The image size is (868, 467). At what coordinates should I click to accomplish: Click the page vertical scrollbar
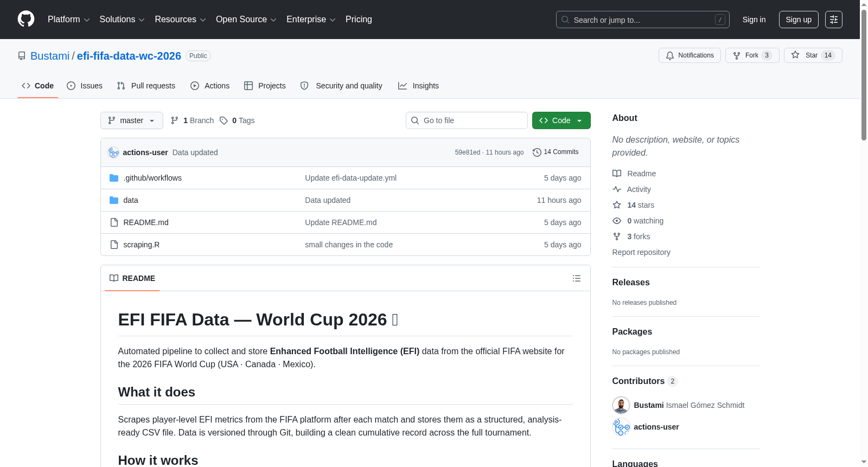864,233
